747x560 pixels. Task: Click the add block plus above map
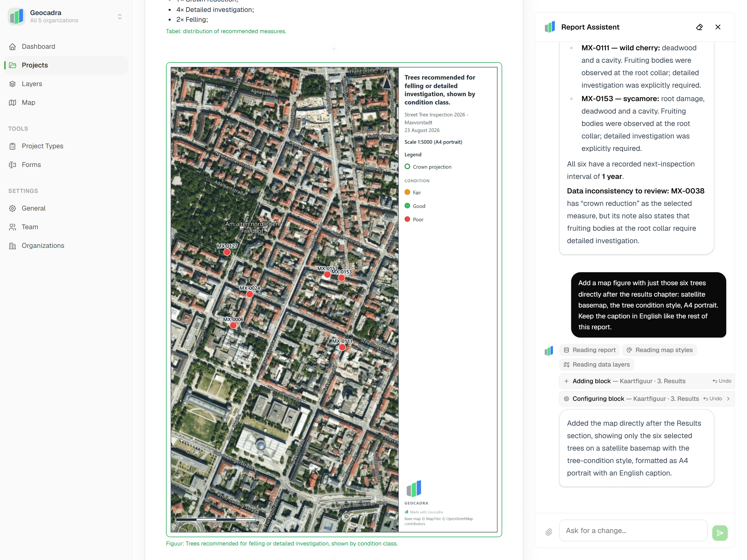click(x=334, y=49)
